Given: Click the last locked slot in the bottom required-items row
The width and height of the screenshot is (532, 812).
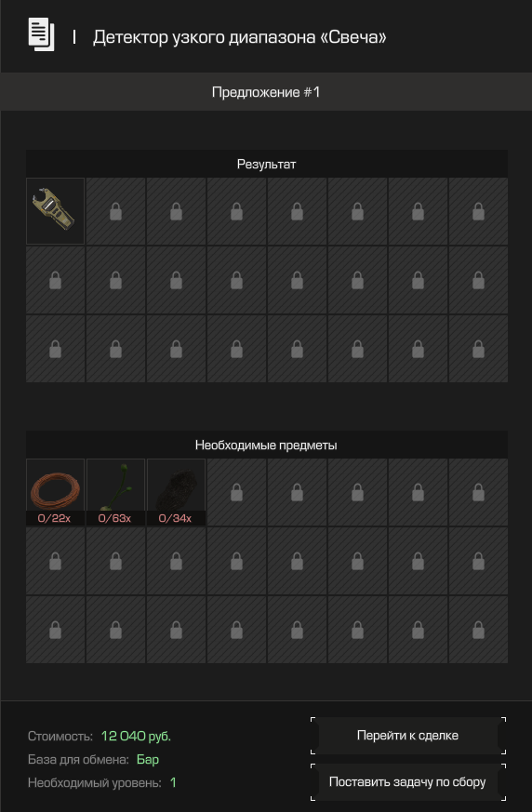Looking at the screenshot, I should coord(479,630).
